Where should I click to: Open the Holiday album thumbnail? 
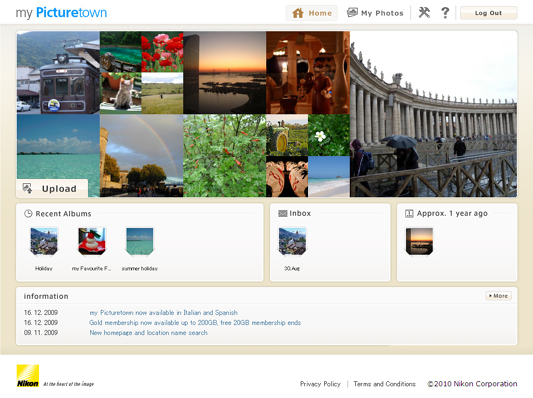coord(44,241)
